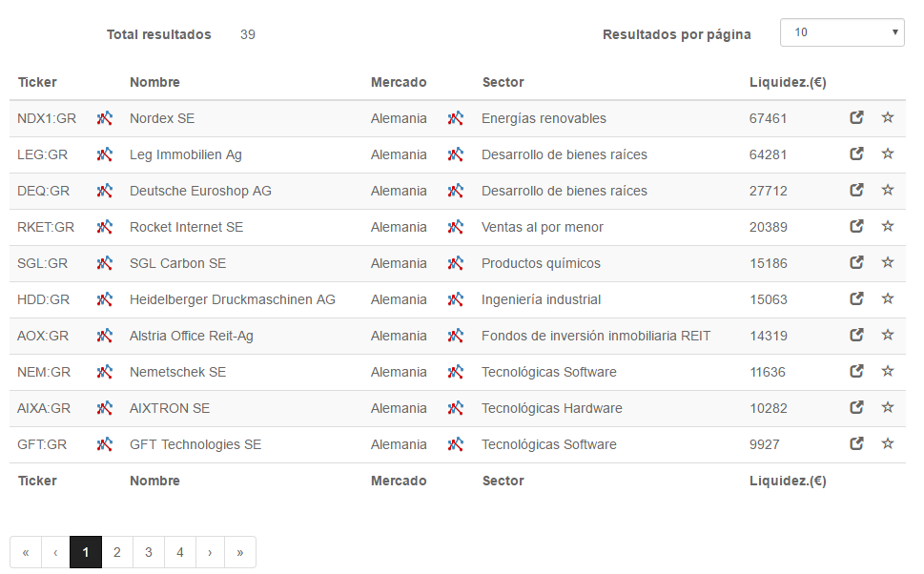This screenshot has height=574, width=924.
Task: Open Nordex SE external link icon
Action: click(x=857, y=118)
